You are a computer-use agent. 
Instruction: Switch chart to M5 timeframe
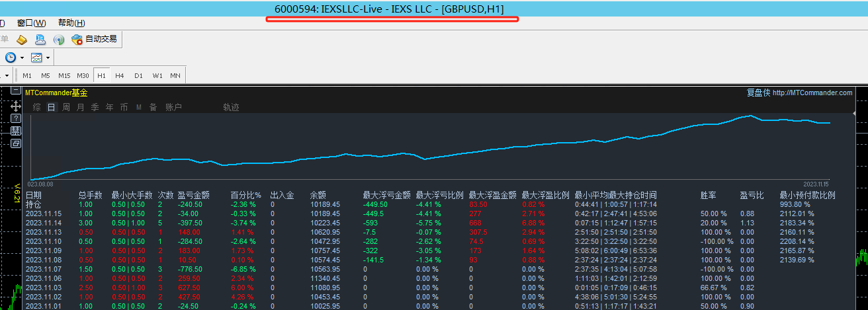pos(46,75)
